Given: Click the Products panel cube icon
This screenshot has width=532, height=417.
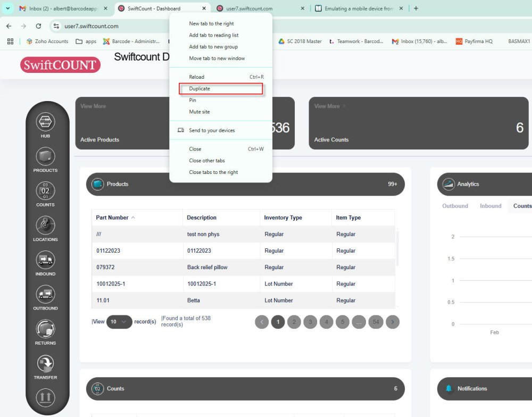Looking at the screenshot, I should [x=98, y=184].
